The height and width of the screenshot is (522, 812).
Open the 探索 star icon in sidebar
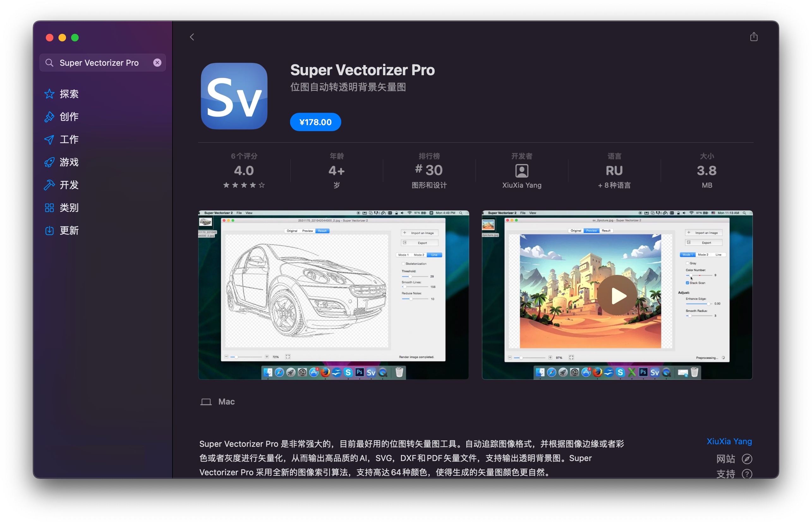pos(50,94)
